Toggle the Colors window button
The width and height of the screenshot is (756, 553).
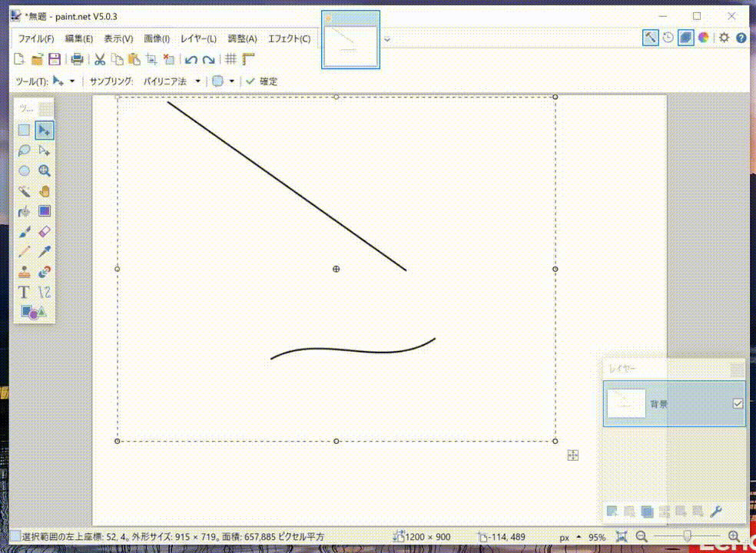pyautogui.click(x=704, y=38)
